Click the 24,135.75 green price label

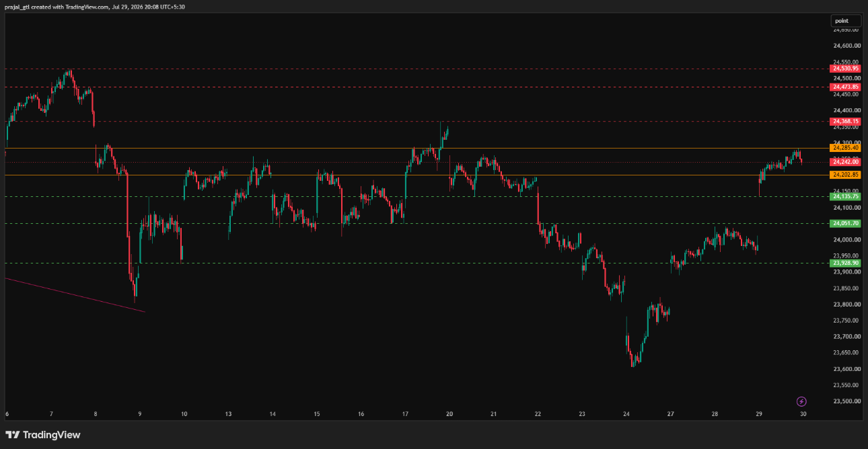[846, 196]
